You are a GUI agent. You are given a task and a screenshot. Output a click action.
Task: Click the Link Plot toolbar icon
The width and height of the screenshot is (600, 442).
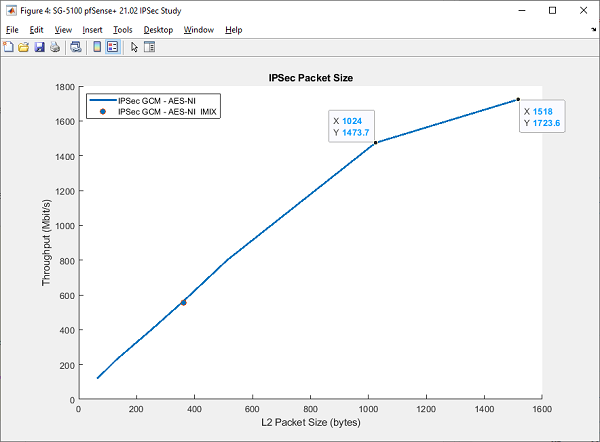[x=75, y=46]
